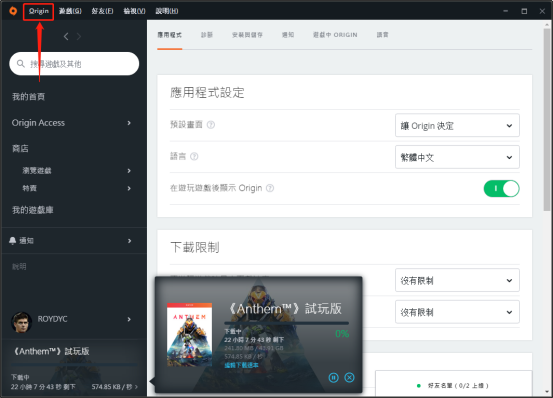Viewport: 553px width, 398px height.
Task: Open 我的首頁 in sidebar
Action: (x=29, y=97)
